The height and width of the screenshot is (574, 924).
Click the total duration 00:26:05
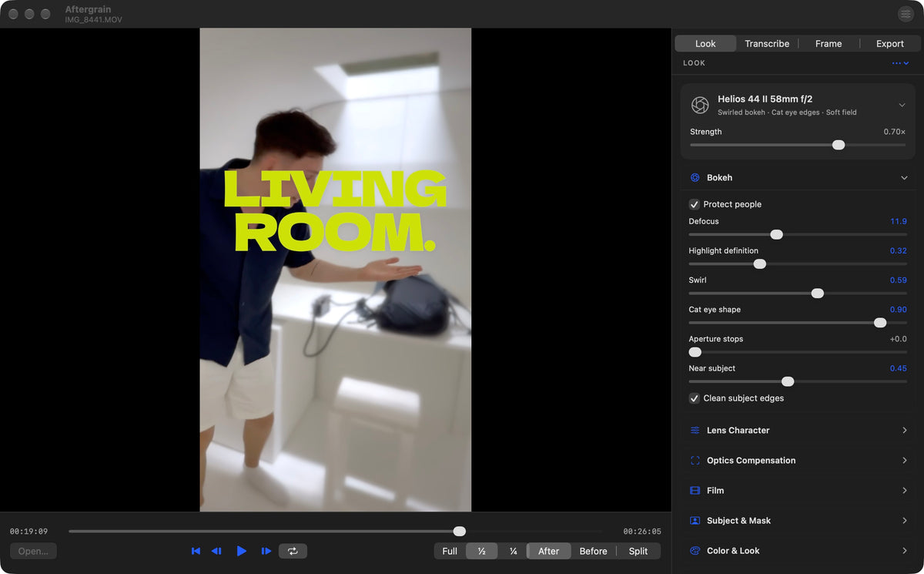point(642,532)
